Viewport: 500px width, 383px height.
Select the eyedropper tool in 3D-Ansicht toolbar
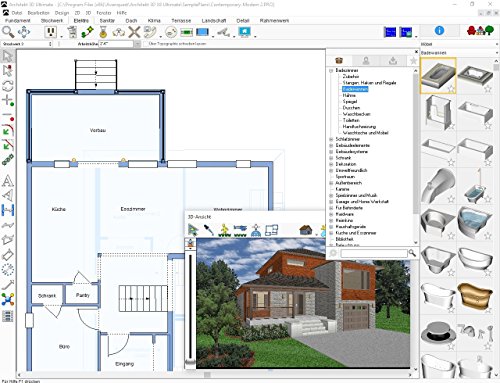[x=209, y=230]
